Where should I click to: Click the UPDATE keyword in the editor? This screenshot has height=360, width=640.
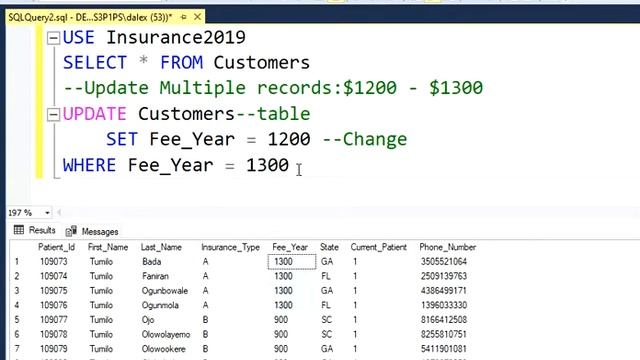[x=95, y=114]
